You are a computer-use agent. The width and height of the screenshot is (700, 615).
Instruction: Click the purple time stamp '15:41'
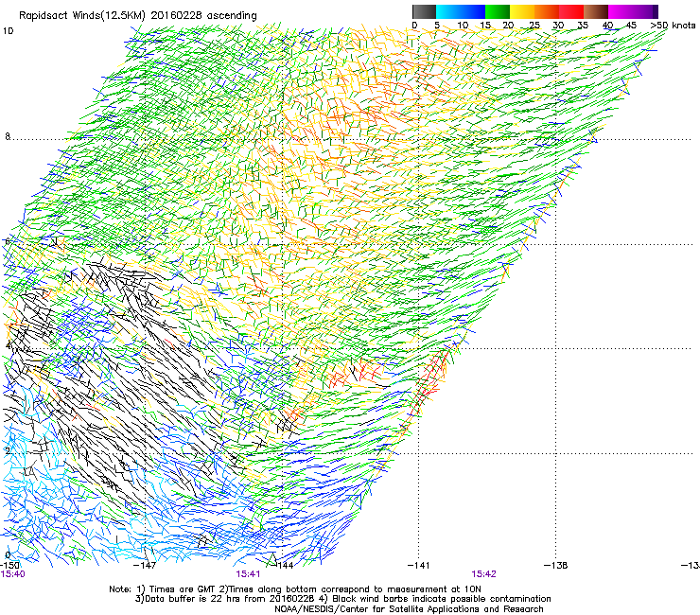[248, 574]
